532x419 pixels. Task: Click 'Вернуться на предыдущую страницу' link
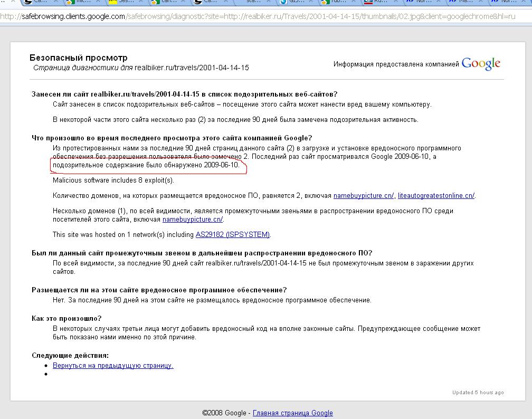[112, 366]
